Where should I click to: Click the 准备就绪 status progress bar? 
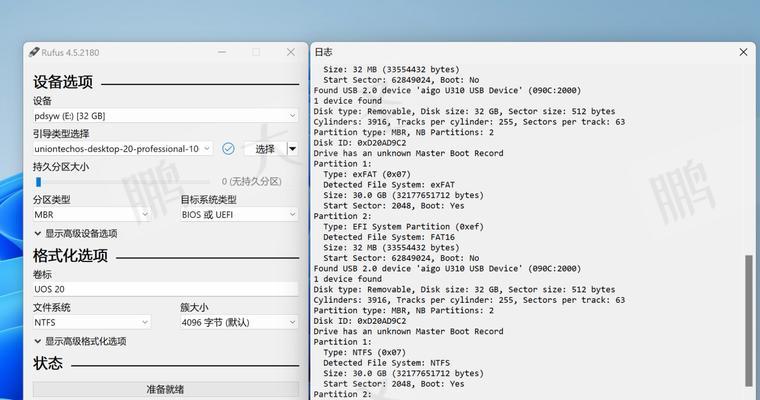[165, 389]
